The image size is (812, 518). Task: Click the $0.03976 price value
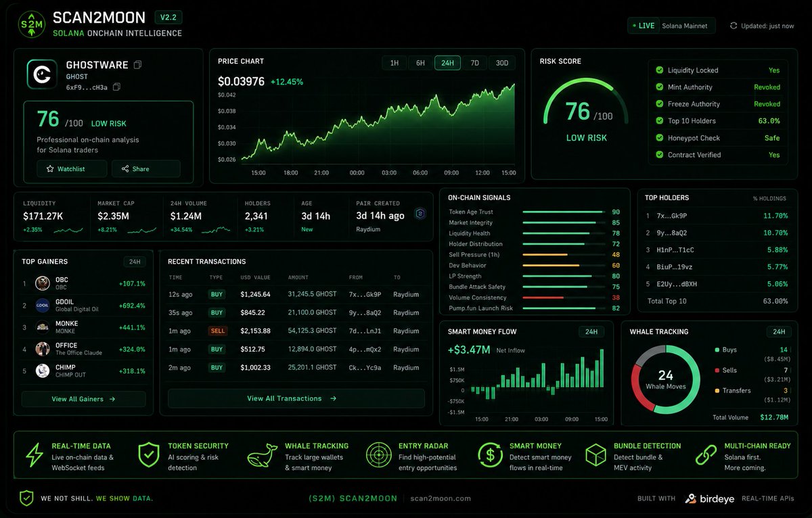(241, 81)
